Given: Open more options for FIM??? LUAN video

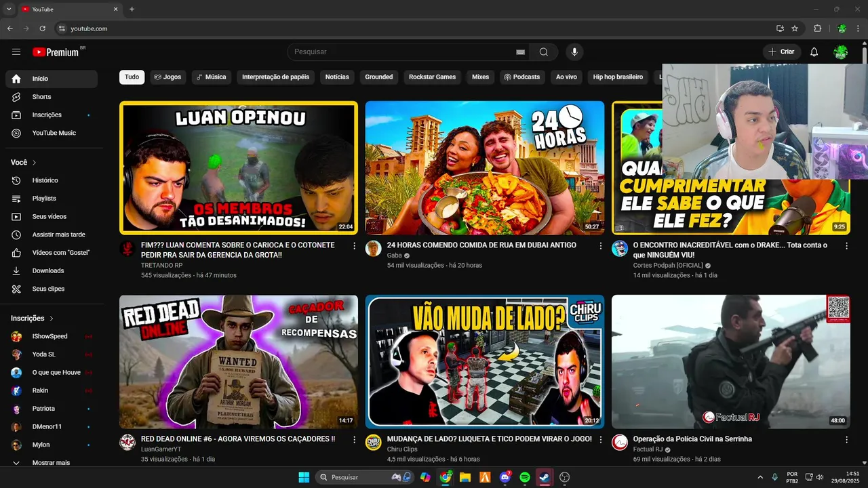Looking at the screenshot, I should [x=354, y=246].
